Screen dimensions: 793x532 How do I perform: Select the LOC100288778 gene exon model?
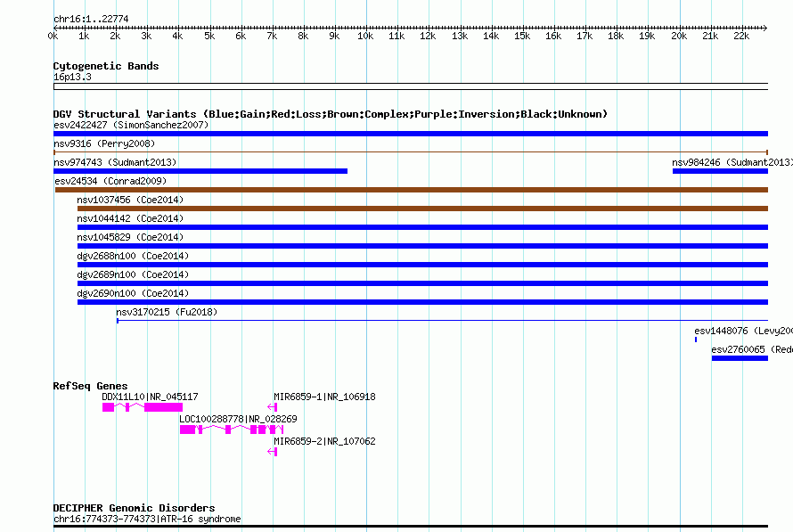tap(231, 430)
